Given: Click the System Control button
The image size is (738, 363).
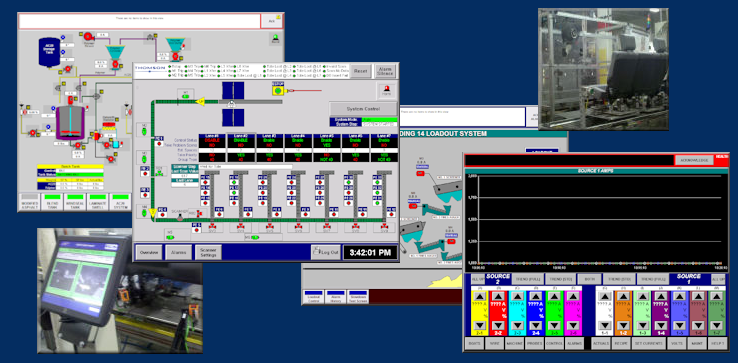Looking at the screenshot, I should (x=363, y=108).
